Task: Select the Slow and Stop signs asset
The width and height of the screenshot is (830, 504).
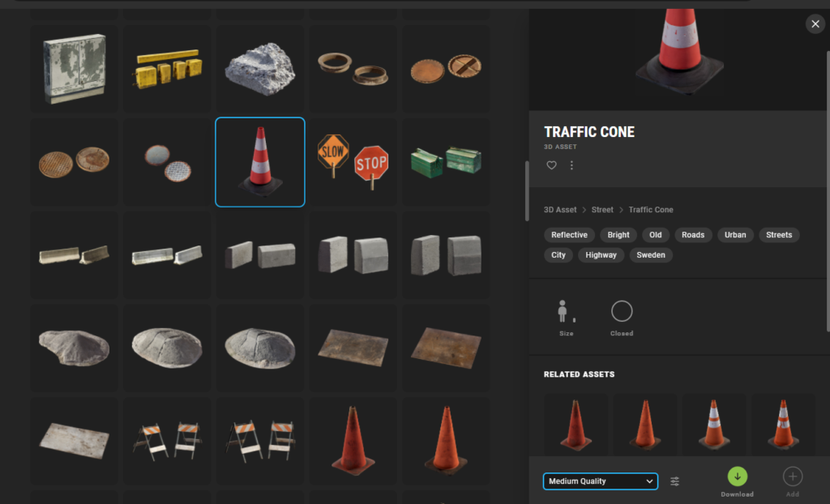Action: coord(353,161)
